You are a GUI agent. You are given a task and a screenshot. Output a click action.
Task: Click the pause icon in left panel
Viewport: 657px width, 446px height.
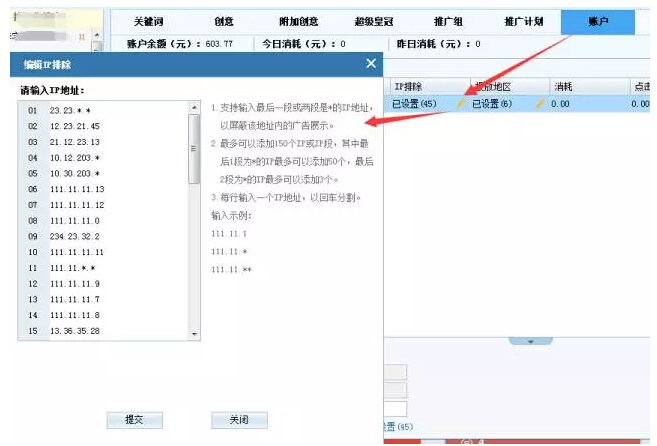(x=82, y=37)
